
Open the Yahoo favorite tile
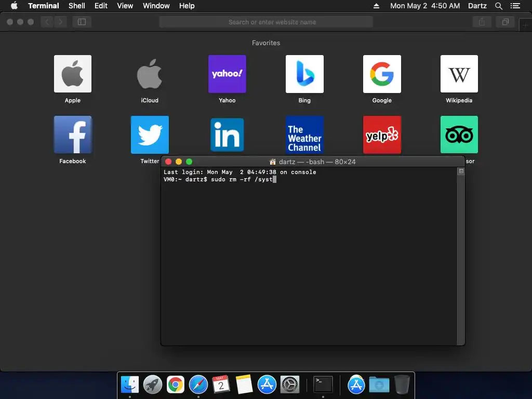227,74
